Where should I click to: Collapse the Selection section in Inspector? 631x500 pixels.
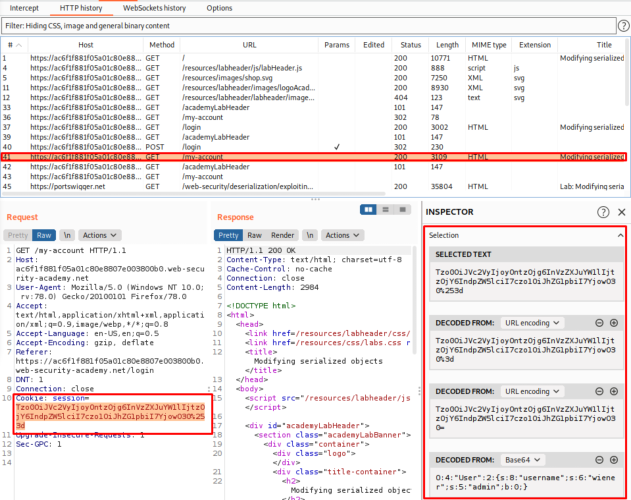619,235
